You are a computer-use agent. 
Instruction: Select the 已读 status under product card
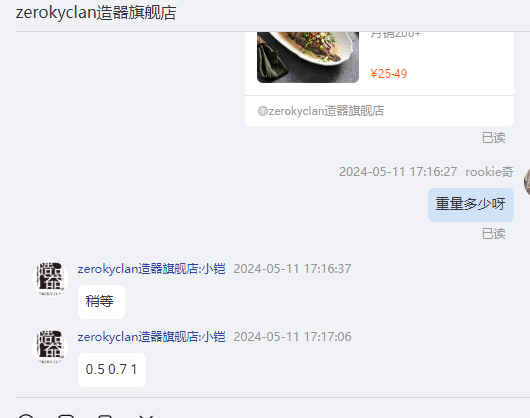493,138
